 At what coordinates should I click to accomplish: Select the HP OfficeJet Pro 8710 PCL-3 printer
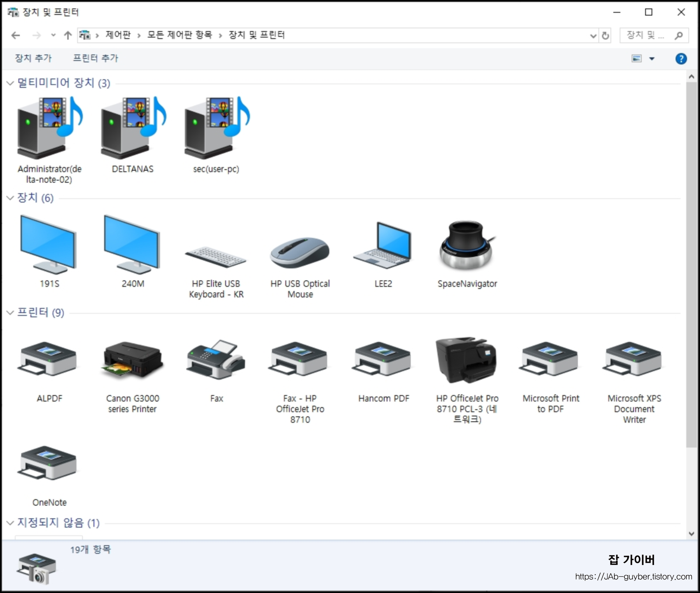point(466,360)
